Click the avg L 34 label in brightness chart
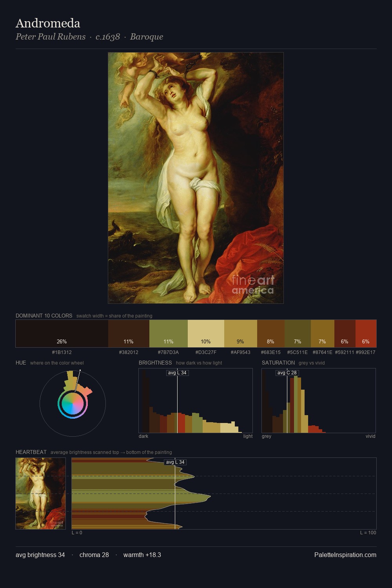This screenshot has width=392, height=588. coord(177,373)
